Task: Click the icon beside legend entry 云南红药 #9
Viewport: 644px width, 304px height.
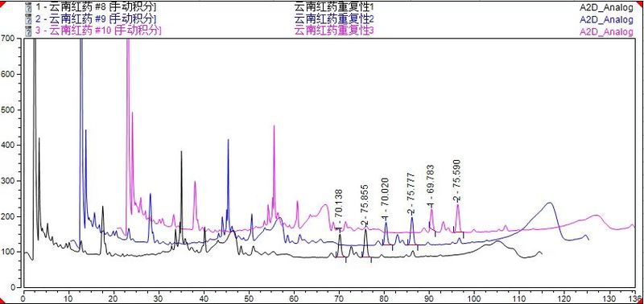Action: click(28, 18)
